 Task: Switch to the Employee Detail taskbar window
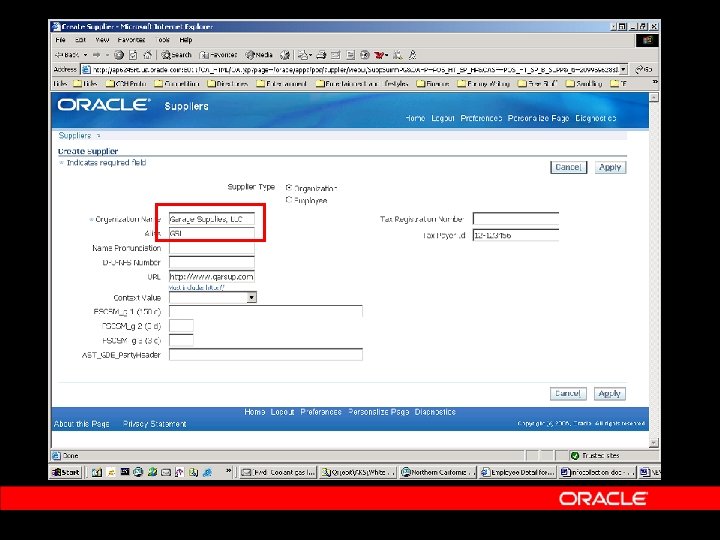pos(518,472)
